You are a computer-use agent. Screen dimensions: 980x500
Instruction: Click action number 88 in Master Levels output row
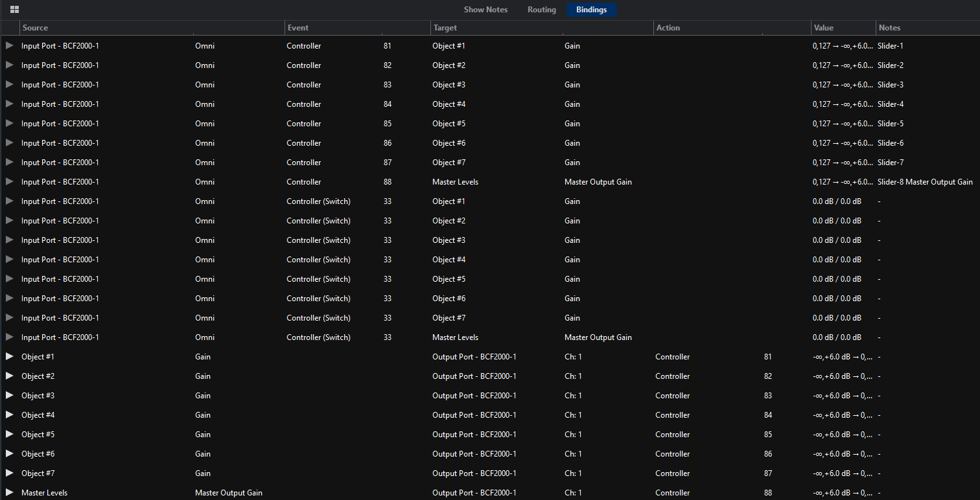coord(768,493)
